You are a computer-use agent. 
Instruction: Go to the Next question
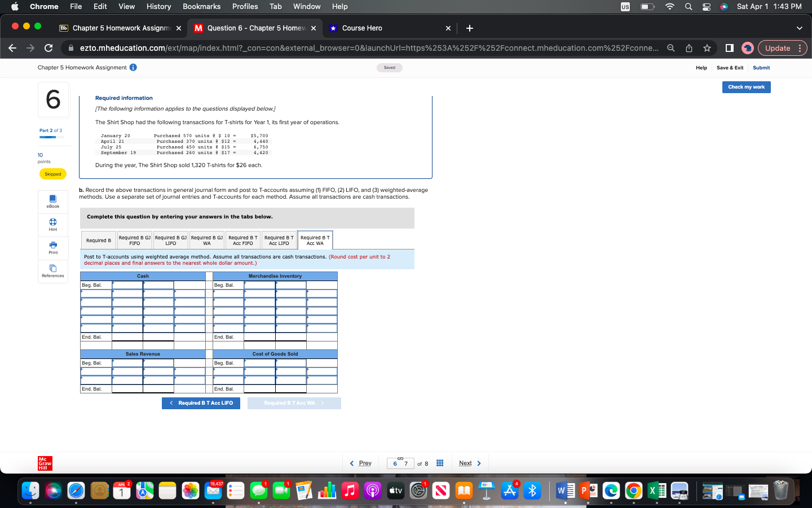pyautogui.click(x=470, y=463)
